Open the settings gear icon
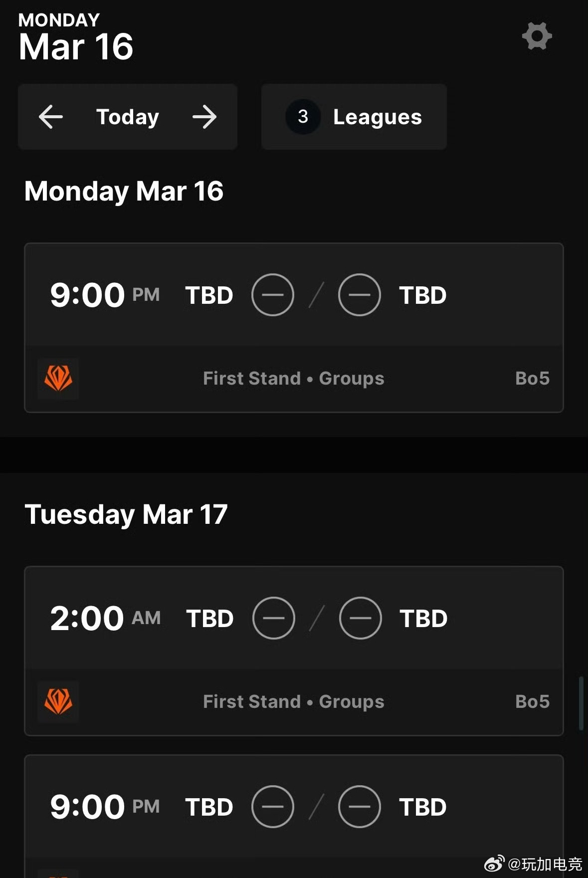Image resolution: width=588 pixels, height=878 pixels. (x=537, y=36)
